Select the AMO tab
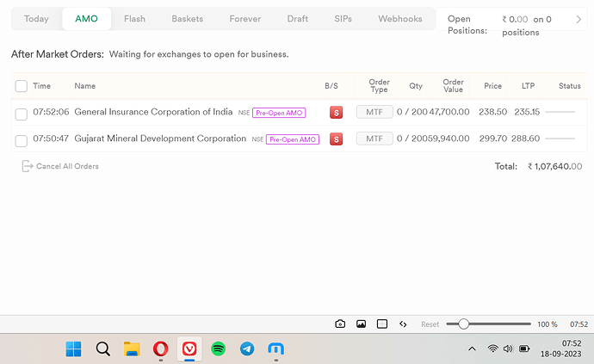Screen dimensions: 594x364 click(x=86, y=19)
